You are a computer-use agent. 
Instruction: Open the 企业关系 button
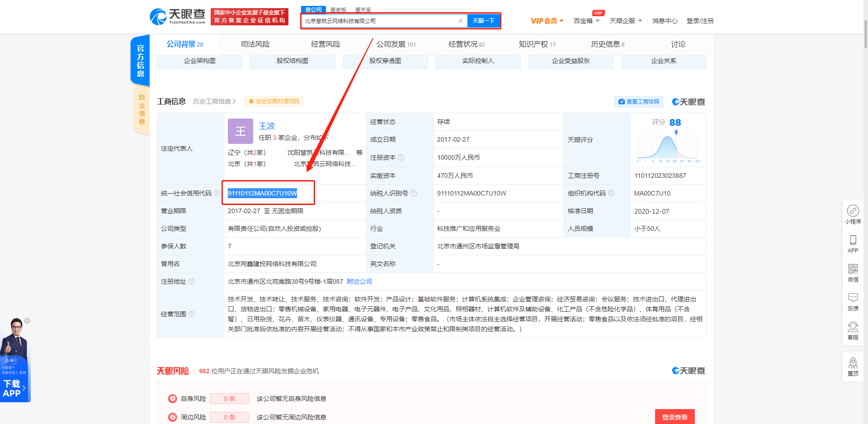664,61
